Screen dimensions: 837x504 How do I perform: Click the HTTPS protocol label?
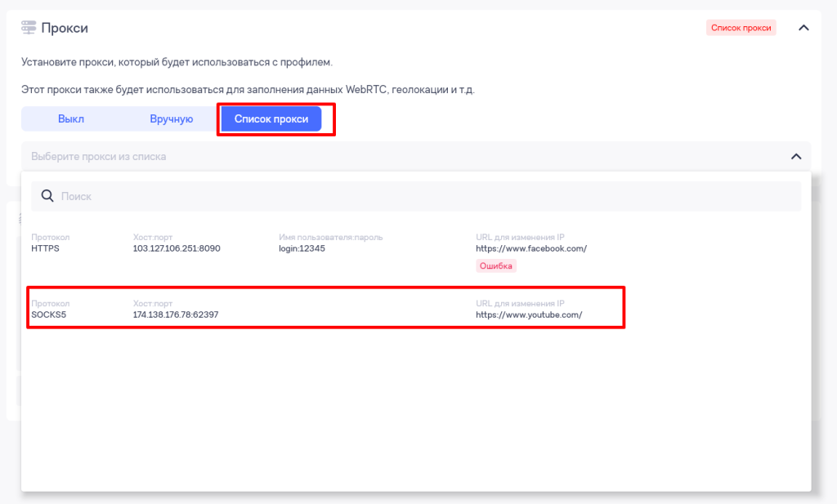(x=46, y=248)
